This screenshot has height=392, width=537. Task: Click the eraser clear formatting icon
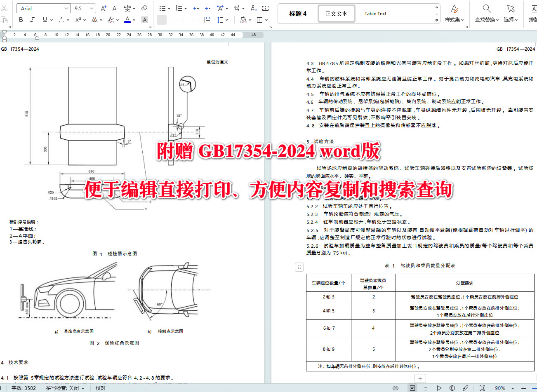[144, 8]
